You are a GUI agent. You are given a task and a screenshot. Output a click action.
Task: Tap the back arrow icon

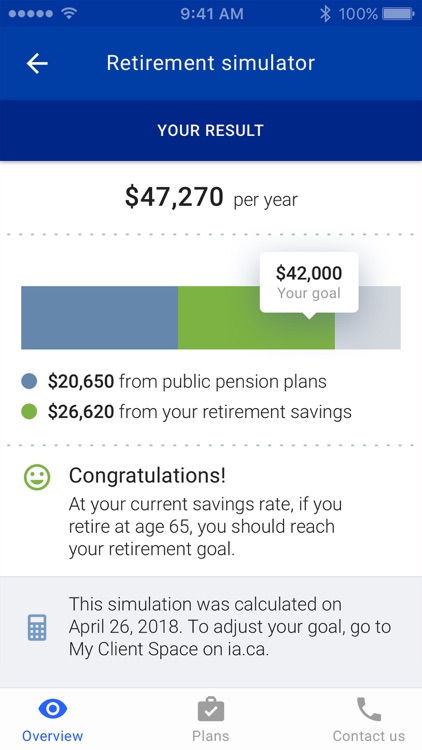coord(37,63)
